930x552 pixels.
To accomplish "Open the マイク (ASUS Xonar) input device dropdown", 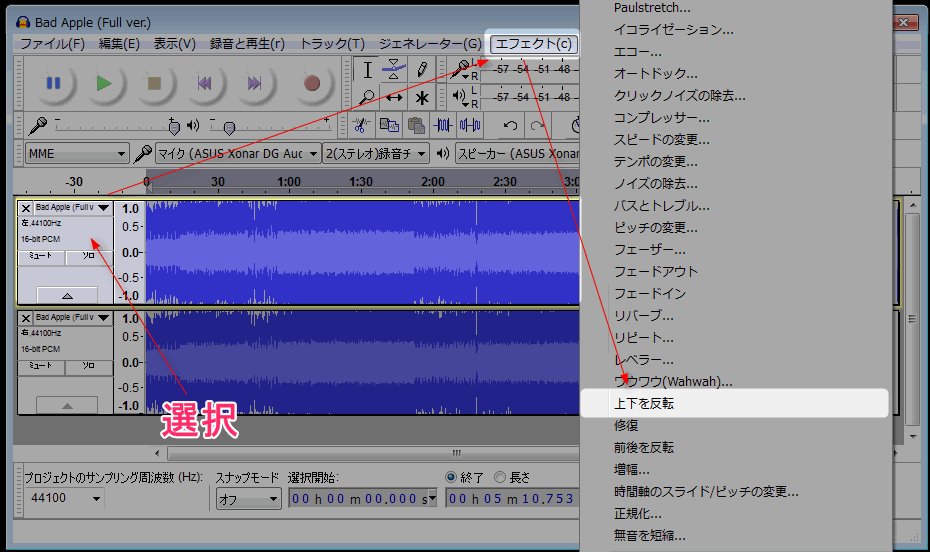I will 238,154.
